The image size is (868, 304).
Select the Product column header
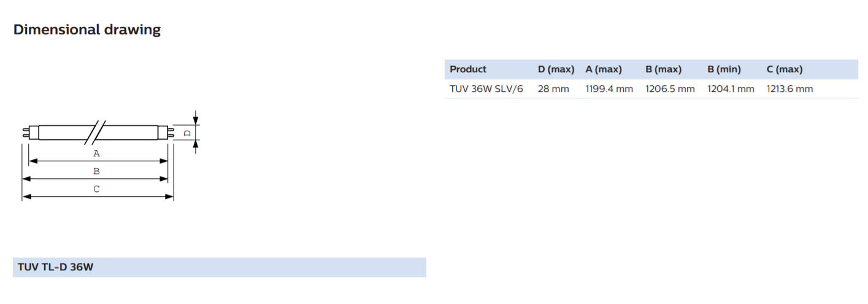pyautogui.click(x=468, y=69)
